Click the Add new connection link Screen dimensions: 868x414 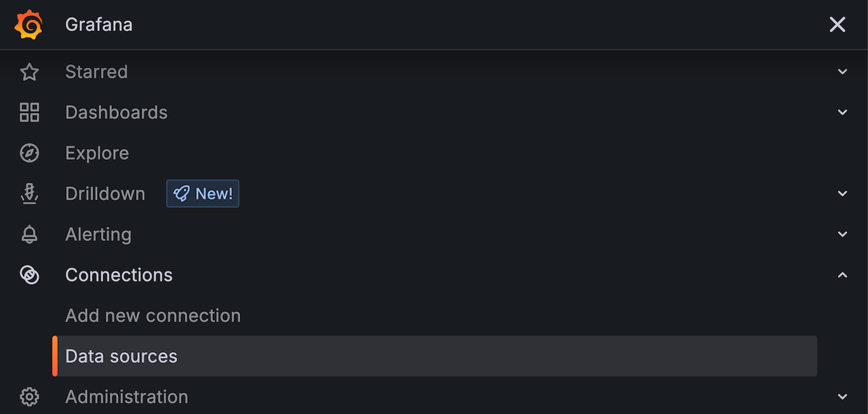(153, 316)
